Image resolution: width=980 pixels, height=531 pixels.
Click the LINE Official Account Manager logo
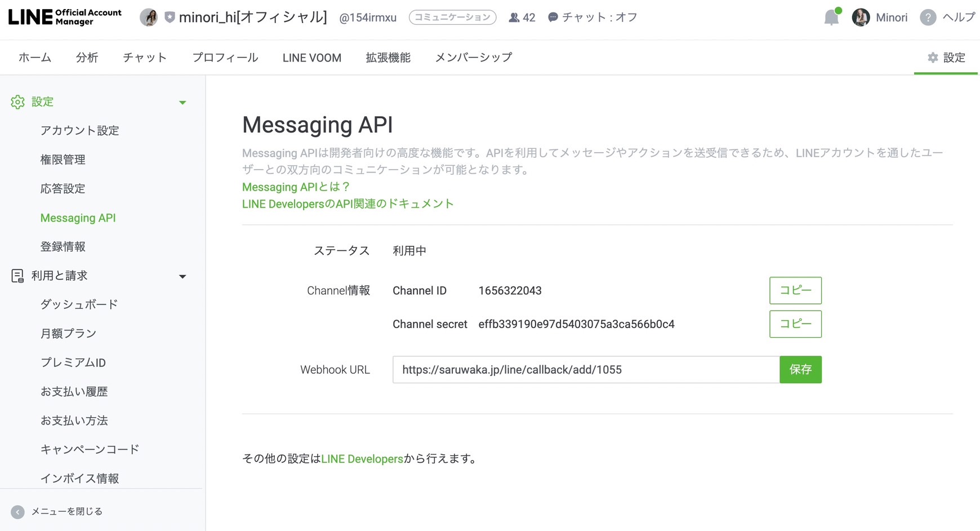click(x=65, y=17)
